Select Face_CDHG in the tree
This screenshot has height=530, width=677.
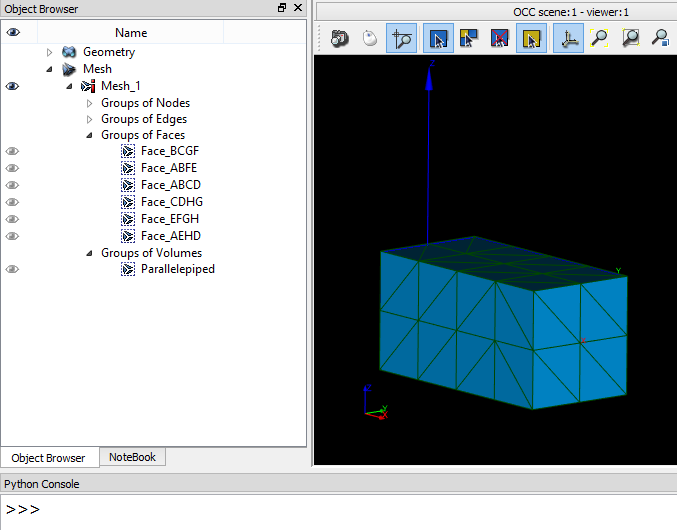(x=171, y=202)
